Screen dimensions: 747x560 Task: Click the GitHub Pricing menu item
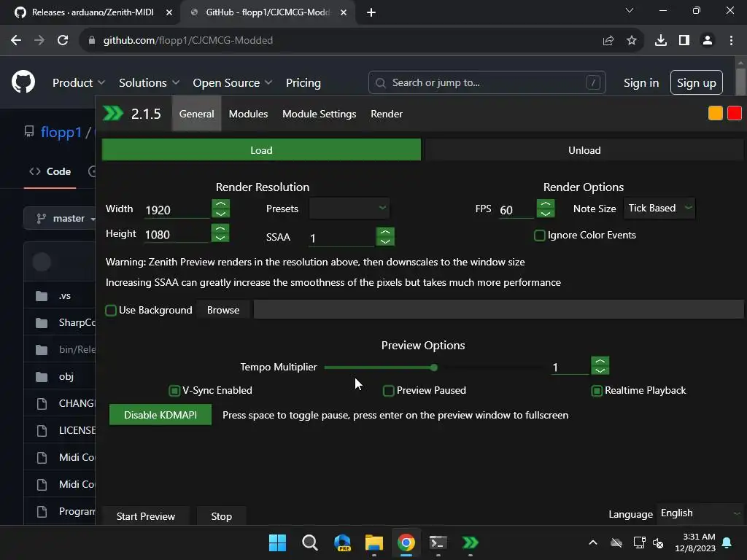tap(303, 82)
